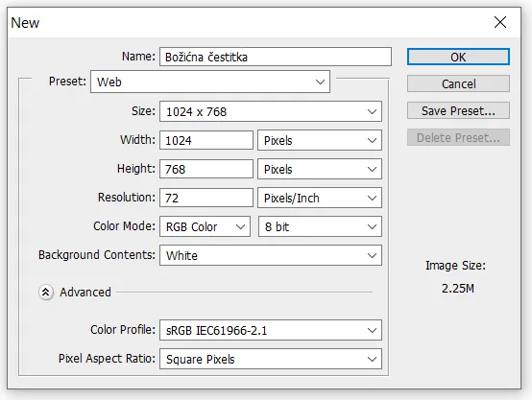The width and height of the screenshot is (532, 400).
Task: Close the New dialog window
Action: 500,22
